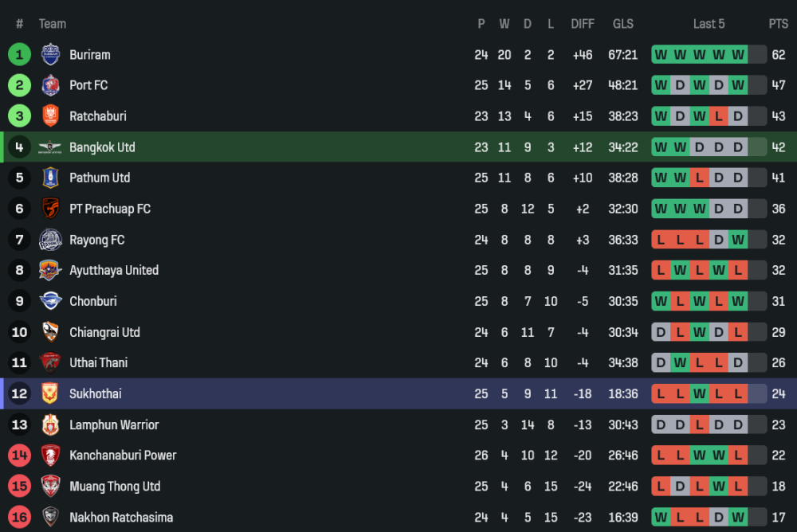The width and height of the screenshot is (797, 532).
Task: Click the red rank 14 position badge
Action: click(x=19, y=456)
